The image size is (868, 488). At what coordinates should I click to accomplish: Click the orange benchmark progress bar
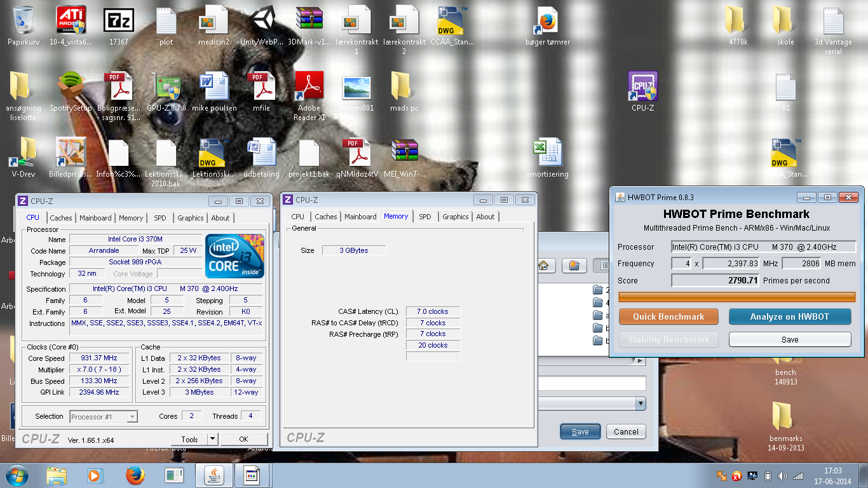(x=737, y=297)
